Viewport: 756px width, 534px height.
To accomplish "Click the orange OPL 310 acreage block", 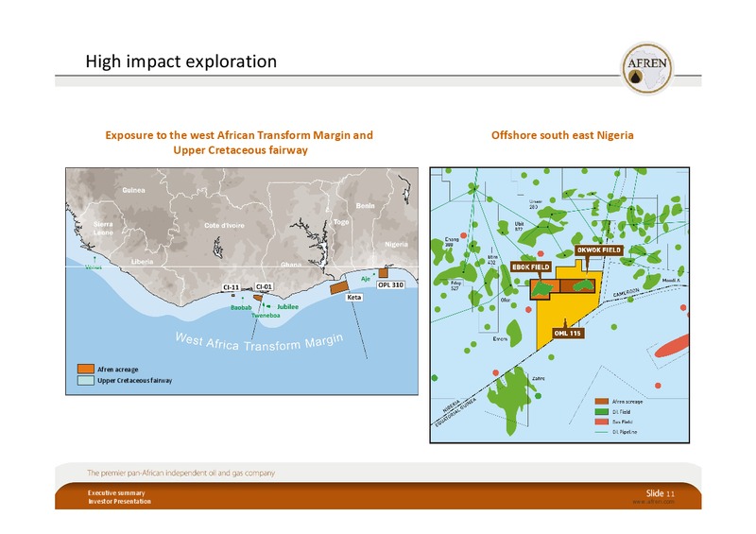I will (384, 272).
